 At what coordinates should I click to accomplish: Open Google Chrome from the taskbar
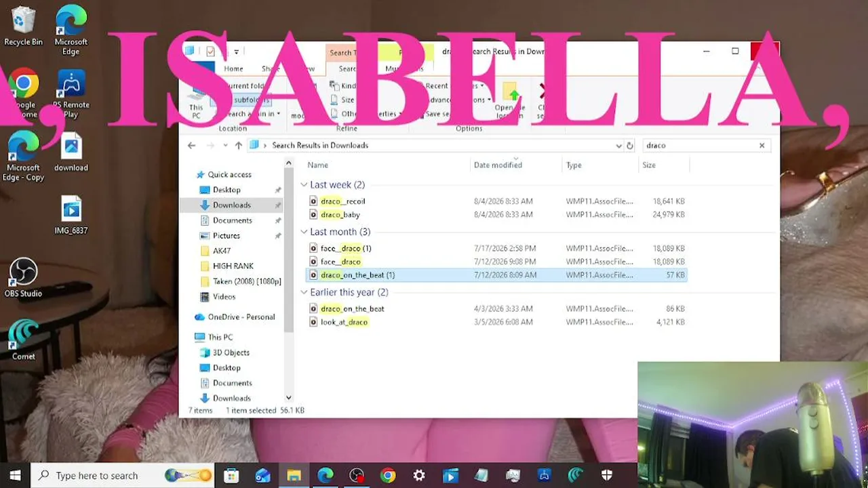[388, 475]
